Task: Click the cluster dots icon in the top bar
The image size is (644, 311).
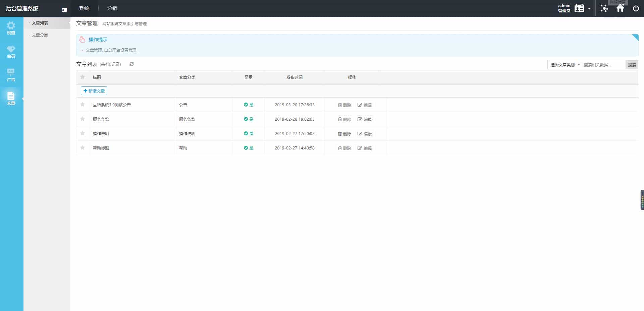Action: point(604,8)
